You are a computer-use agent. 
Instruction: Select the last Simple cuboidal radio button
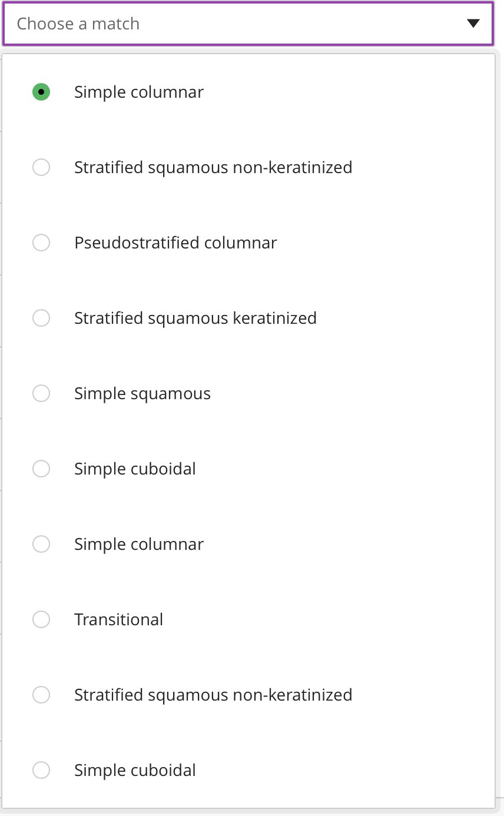tap(41, 770)
